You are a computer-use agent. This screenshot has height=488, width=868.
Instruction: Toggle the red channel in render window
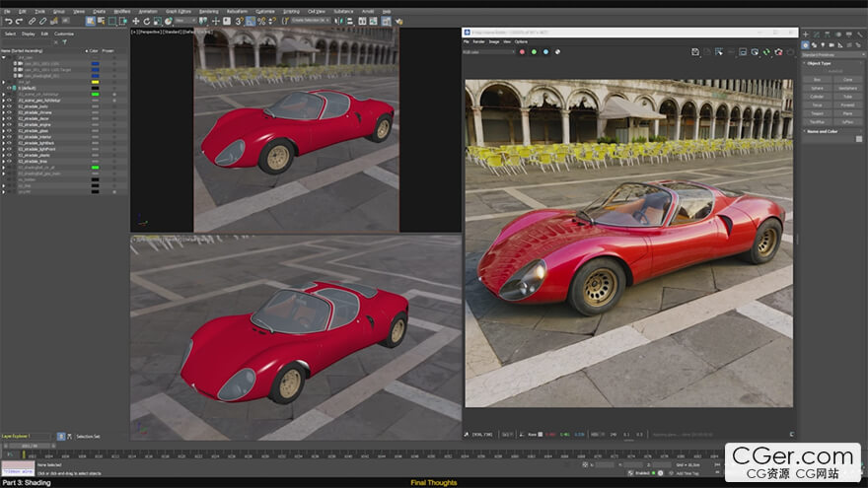[523, 51]
